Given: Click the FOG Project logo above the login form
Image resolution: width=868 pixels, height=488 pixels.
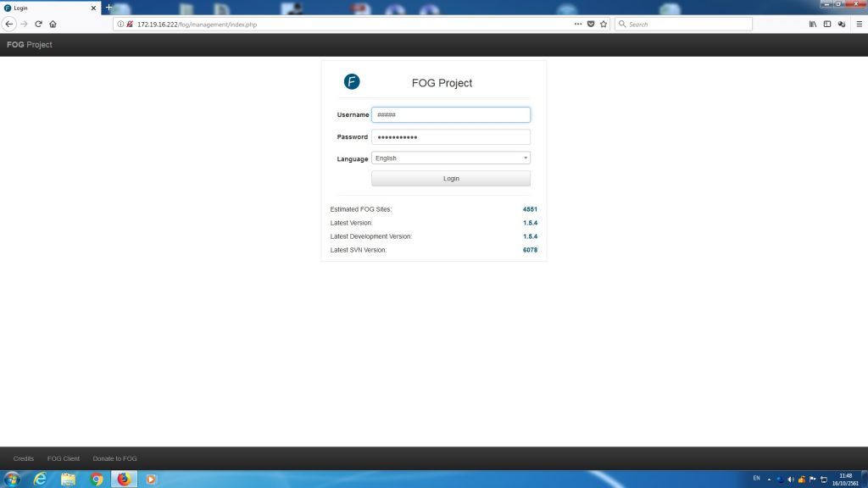Looking at the screenshot, I should click(352, 81).
